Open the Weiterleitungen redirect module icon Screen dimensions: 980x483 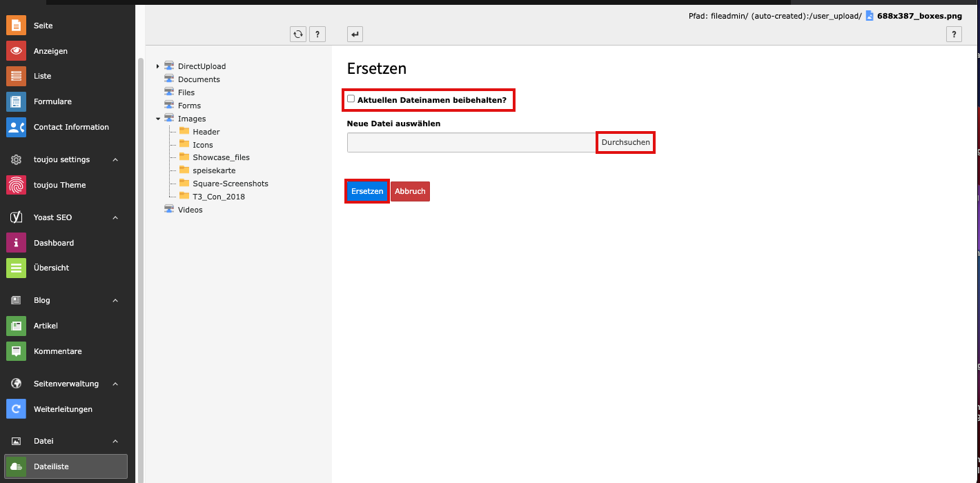[16, 409]
